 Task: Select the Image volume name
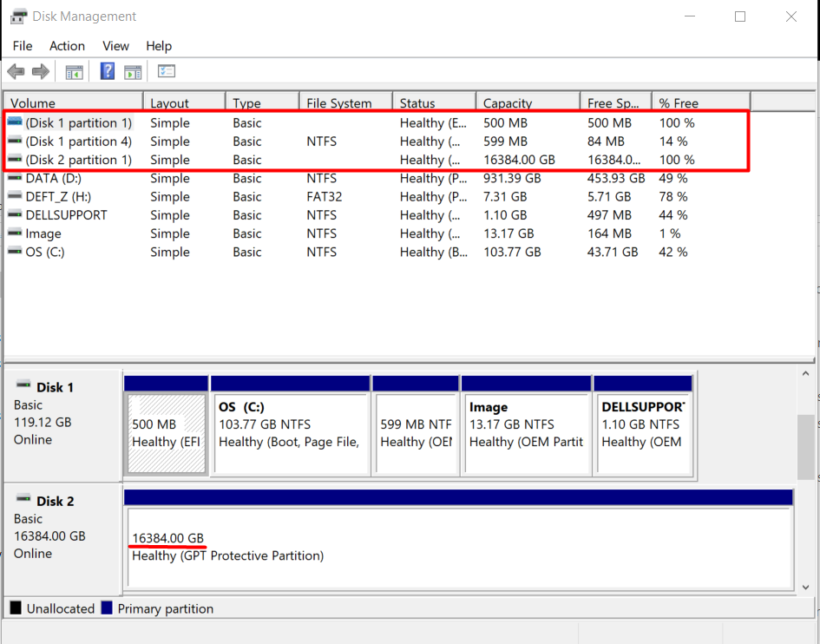coord(43,233)
